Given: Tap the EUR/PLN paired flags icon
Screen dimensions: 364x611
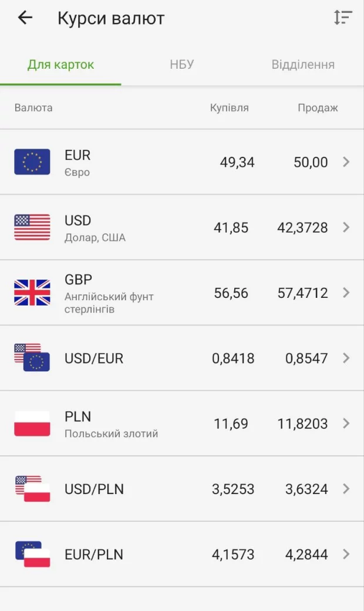Looking at the screenshot, I should pyautogui.click(x=32, y=554).
